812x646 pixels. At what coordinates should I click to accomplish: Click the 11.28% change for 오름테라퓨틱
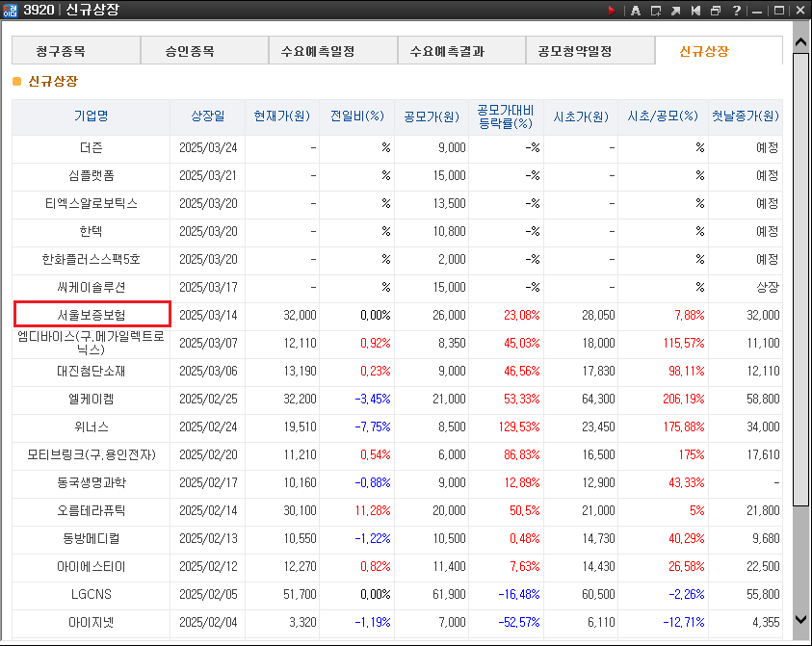tap(373, 511)
